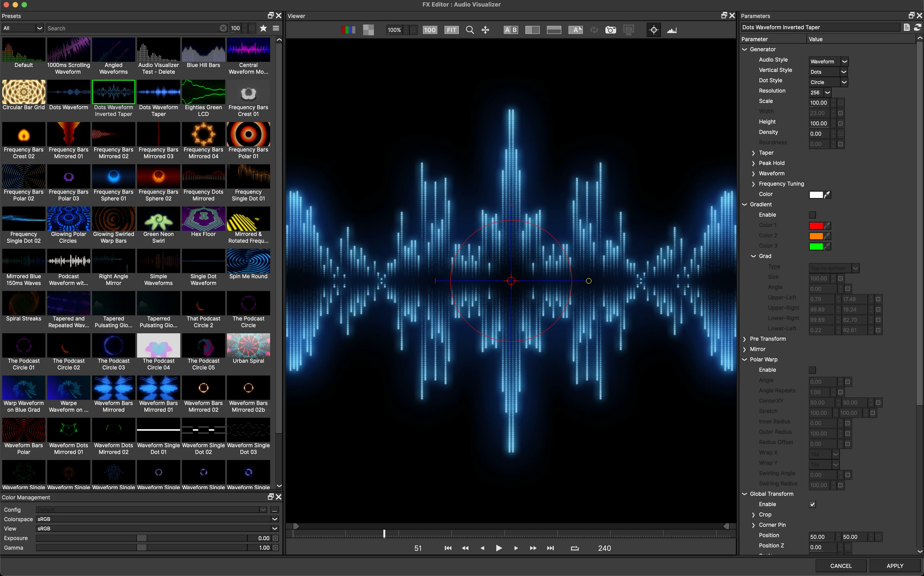Screen dimensions: 924x576
Task: Click the CANCEL button
Action: (841, 566)
